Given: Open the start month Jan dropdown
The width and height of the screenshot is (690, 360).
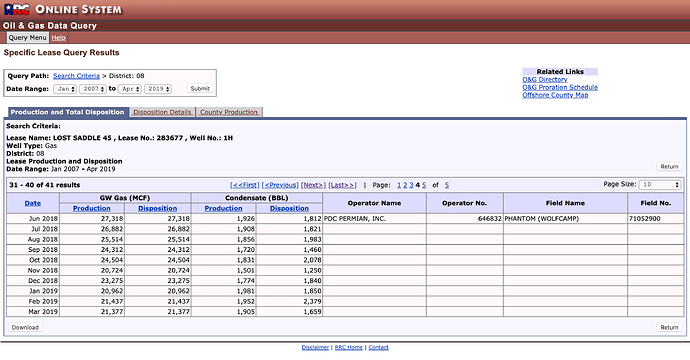Looking at the screenshot, I should [65, 89].
